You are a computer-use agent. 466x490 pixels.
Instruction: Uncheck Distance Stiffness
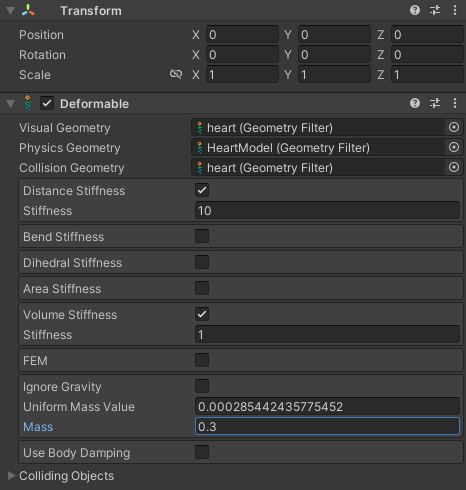(x=202, y=190)
